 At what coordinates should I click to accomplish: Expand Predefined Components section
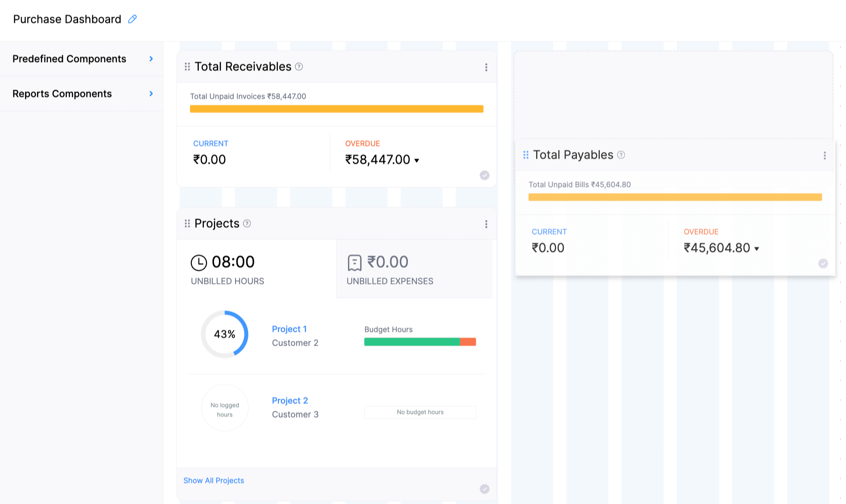tap(151, 59)
